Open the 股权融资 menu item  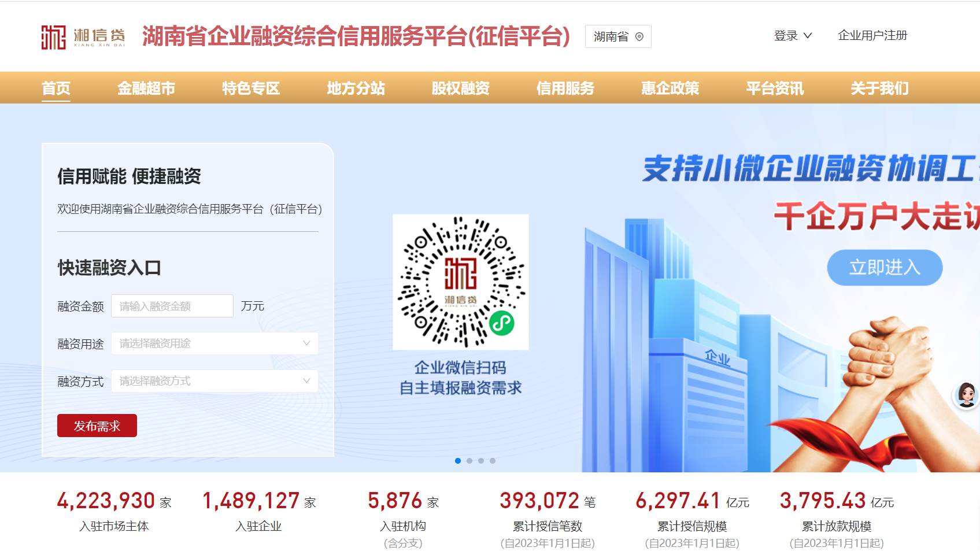tap(461, 88)
